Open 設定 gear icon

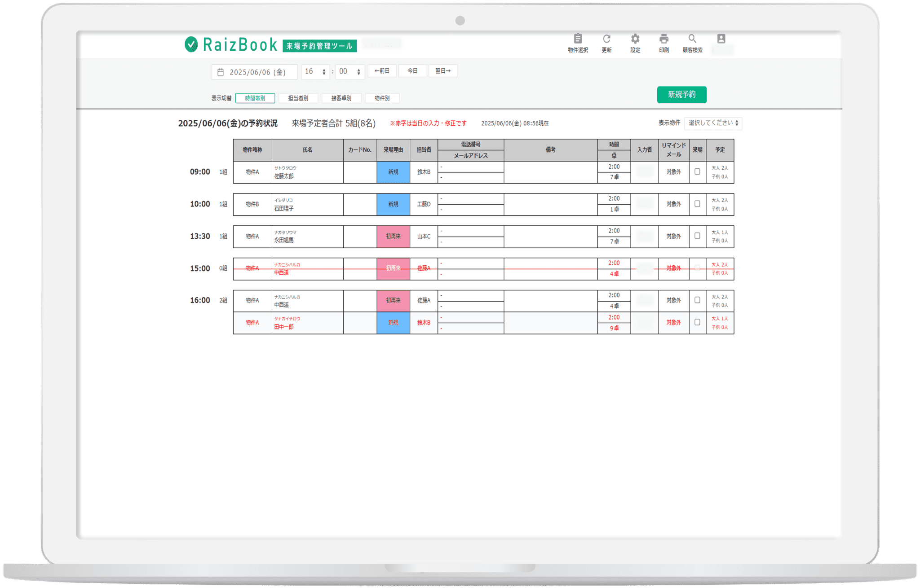(x=635, y=39)
